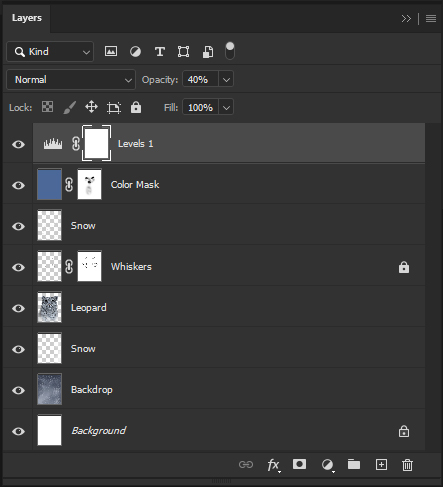443x487 pixels.
Task: Delete layer with trash icon
Action: pos(407,465)
